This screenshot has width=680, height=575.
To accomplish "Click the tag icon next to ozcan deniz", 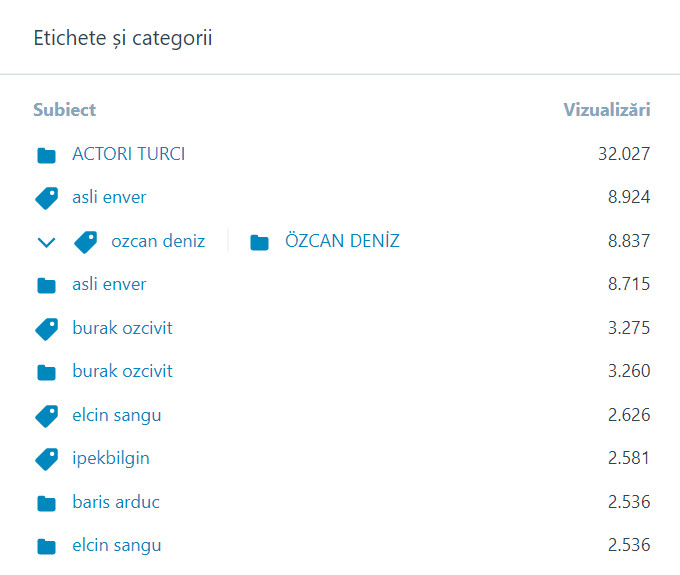I will point(85,241).
